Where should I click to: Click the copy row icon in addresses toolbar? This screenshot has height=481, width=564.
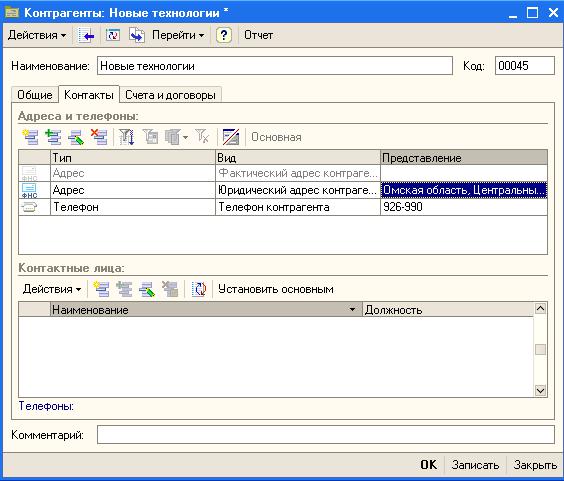tap(53, 137)
